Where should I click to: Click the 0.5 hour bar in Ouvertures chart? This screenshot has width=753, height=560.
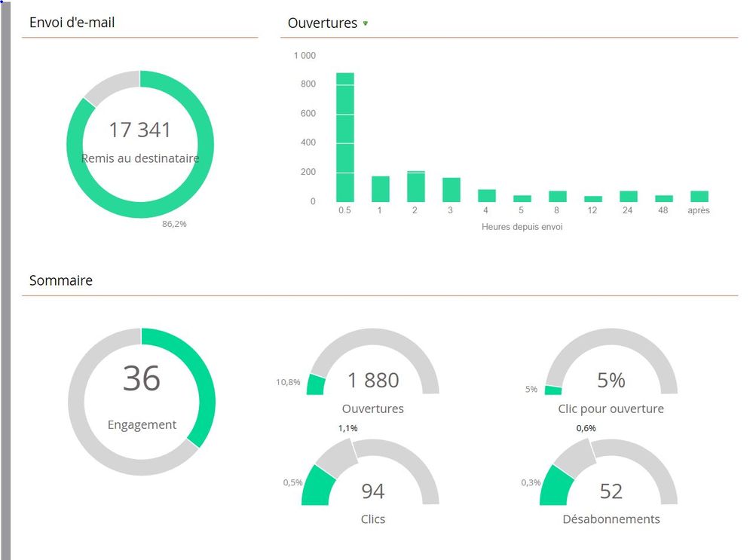click(344, 137)
